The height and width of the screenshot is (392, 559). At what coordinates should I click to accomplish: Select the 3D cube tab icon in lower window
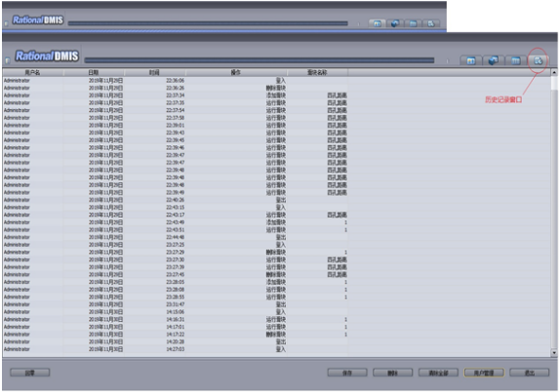(493, 60)
